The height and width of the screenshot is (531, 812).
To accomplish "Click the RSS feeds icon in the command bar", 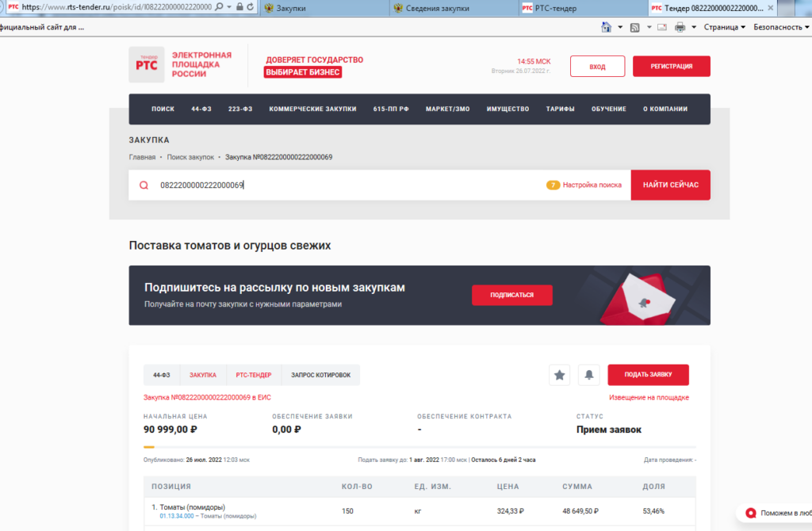I will coord(634,27).
